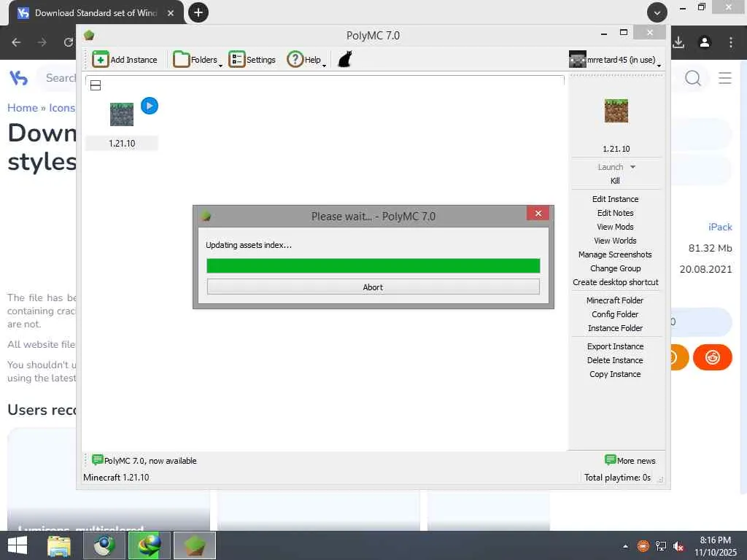The height and width of the screenshot is (560, 747).
Task: Click the website logo icon
Action: [x=18, y=77]
